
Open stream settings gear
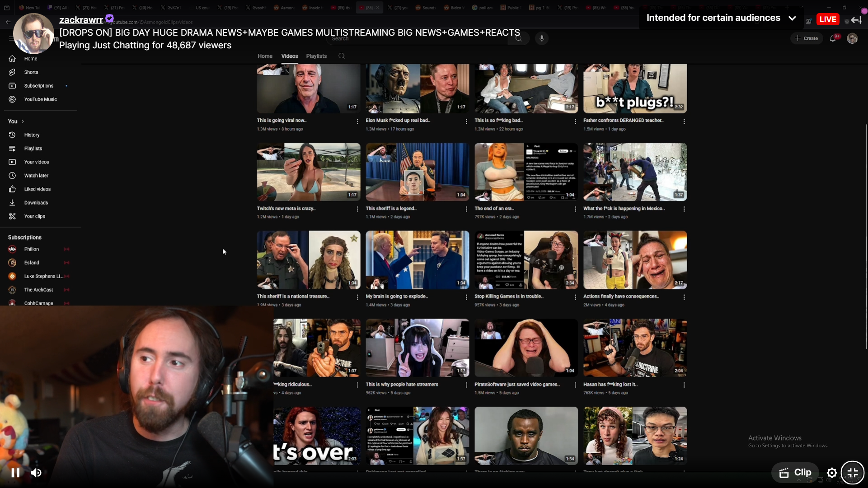tap(832, 473)
